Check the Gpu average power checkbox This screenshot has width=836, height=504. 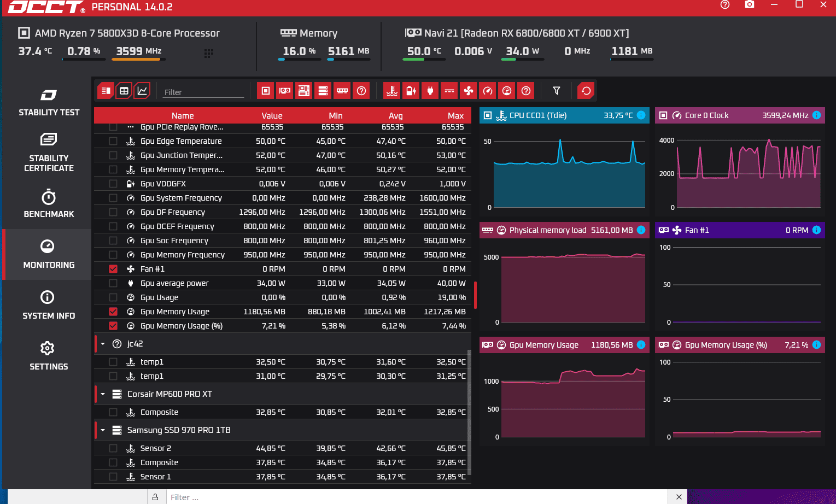tap(113, 283)
